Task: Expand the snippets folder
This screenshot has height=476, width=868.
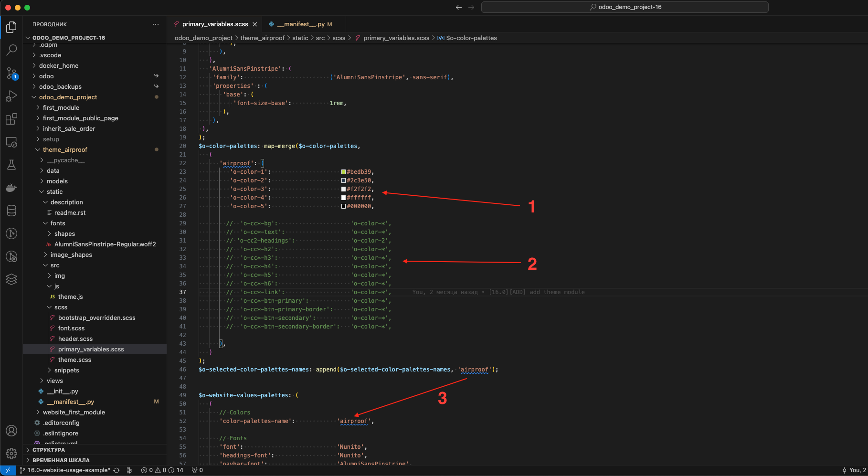Action: coord(66,370)
